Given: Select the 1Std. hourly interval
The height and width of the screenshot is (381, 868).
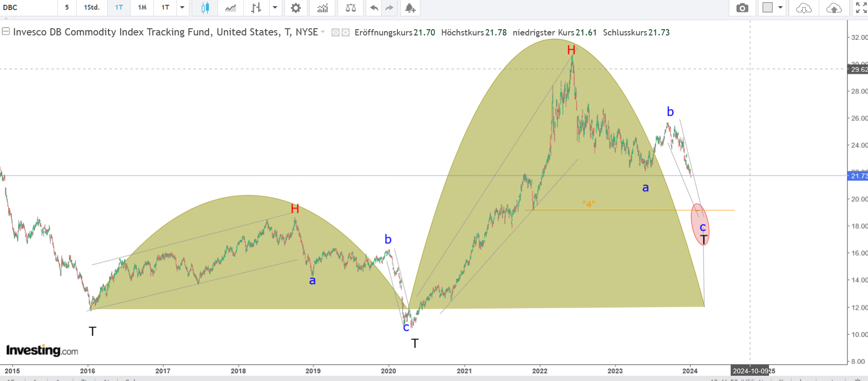Looking at the screenshot, I should click(91, 8).
